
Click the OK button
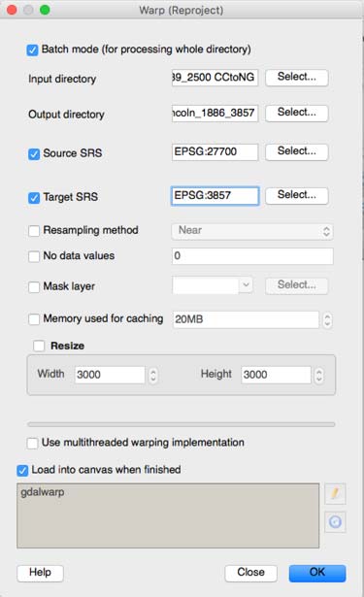tap(317, 573)
